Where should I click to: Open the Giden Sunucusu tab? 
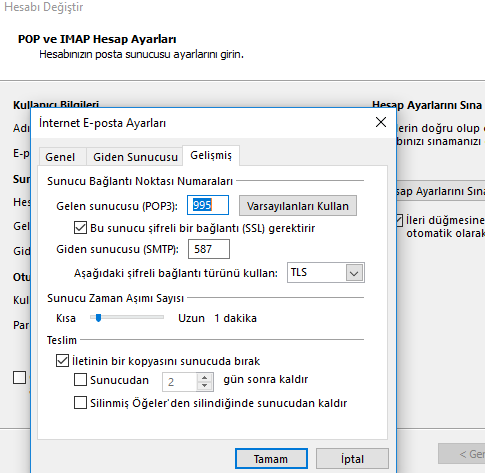135,157
